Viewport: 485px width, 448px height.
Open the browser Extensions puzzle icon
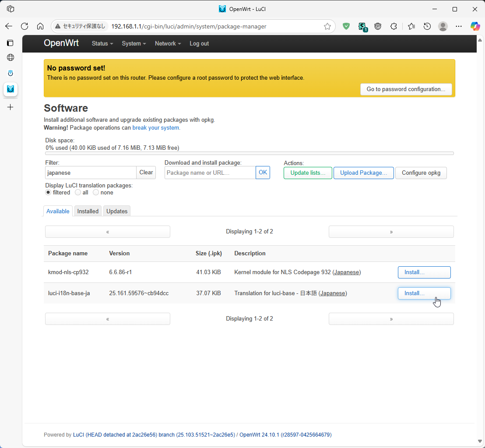(394, 26)
